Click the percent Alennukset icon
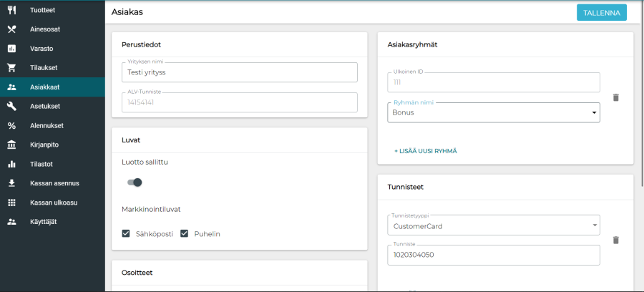Image resolution: width=644 pixels, height=292 pixels. click(x=11, y=125)
